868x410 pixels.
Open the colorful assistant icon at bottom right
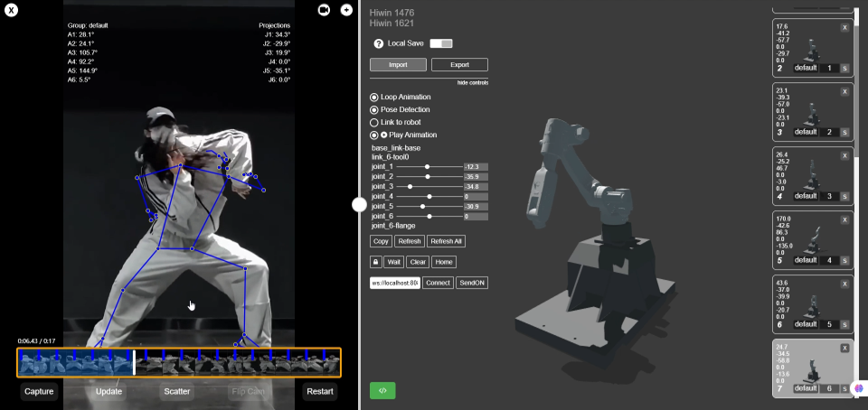(x=859, y=388)
